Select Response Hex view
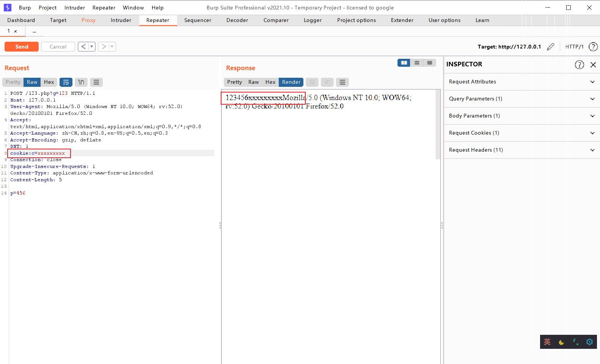Image resolution: width=600 pixels, height=364 pixels. (x=270, y=82)
